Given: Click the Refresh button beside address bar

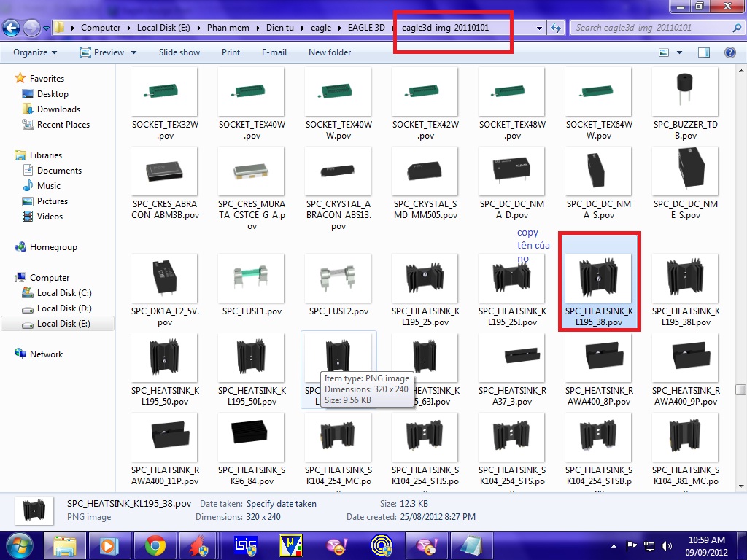Looking at the screenshot, I should (556, 28).
